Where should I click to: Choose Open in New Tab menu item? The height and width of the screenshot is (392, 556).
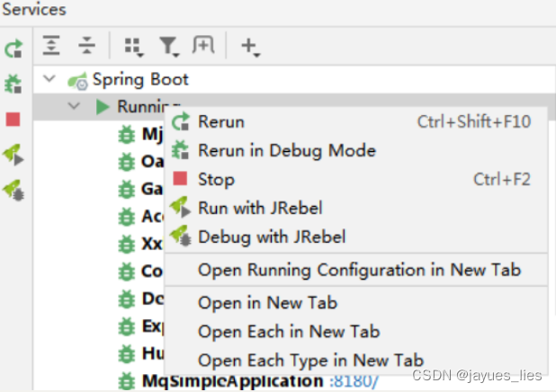[x=356, y=303]
